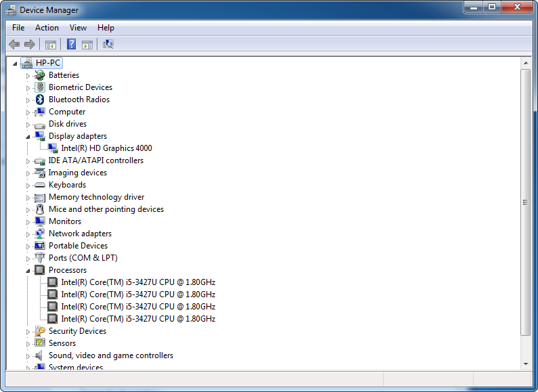Open the File menu
Viewport: 538px width, 392px height.
(18, 28)
